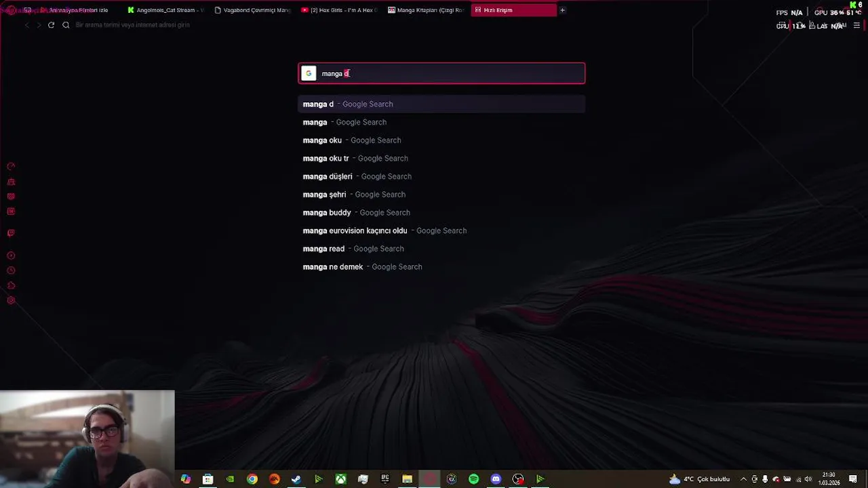Image resolution: width=868 pixels, height=488 pixels.
Task: Launch Google Chrome from the taskbar
Action: 252,479
